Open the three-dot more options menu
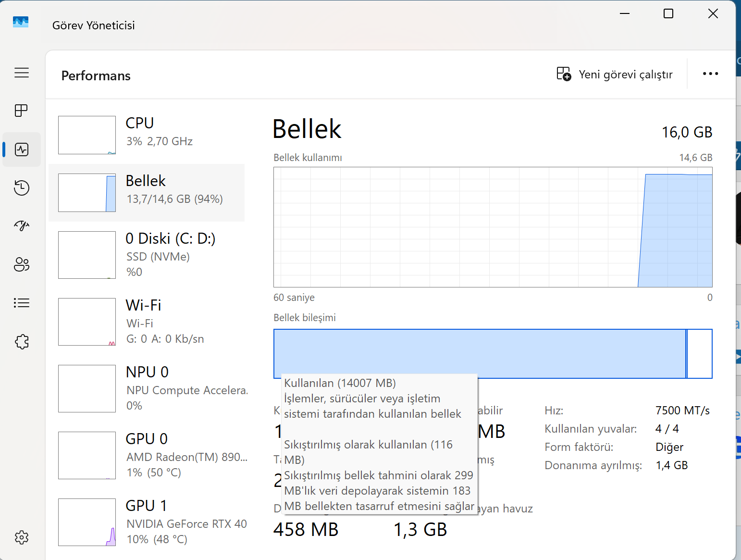The image size is (741, 560). click(x=710, y=74)
